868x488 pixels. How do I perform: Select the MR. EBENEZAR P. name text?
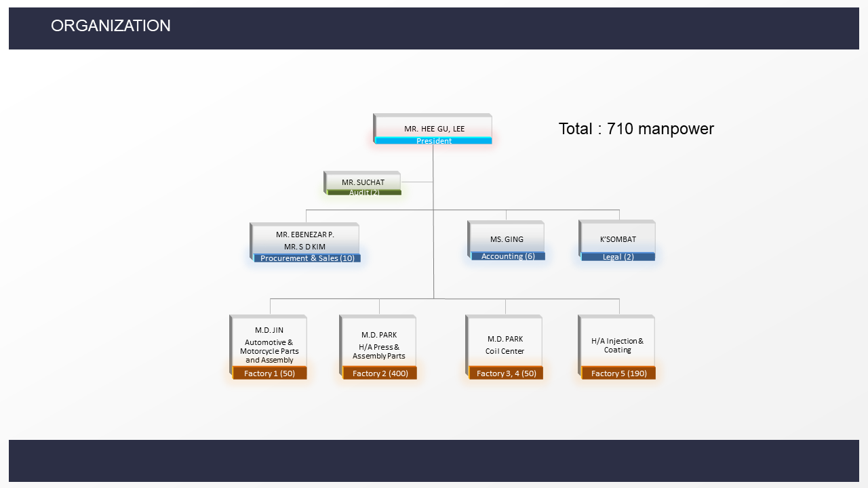coord(304,235)
